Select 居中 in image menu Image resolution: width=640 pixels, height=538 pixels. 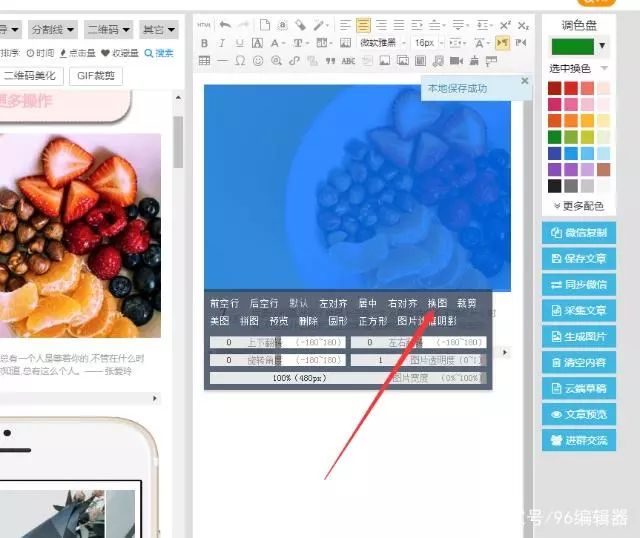pos(367,303)
